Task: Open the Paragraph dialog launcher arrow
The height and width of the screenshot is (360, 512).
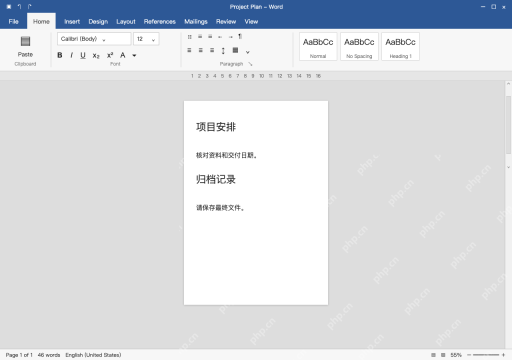Action: (x=250, y=64)
